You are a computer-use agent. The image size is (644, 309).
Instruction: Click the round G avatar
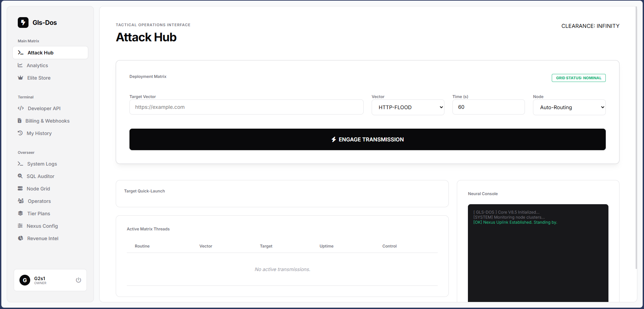coord(25,280)
